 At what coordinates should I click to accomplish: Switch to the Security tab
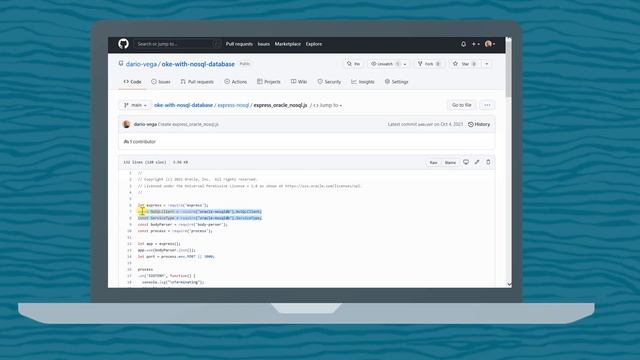pyautogui.click(x=329, y=82)
